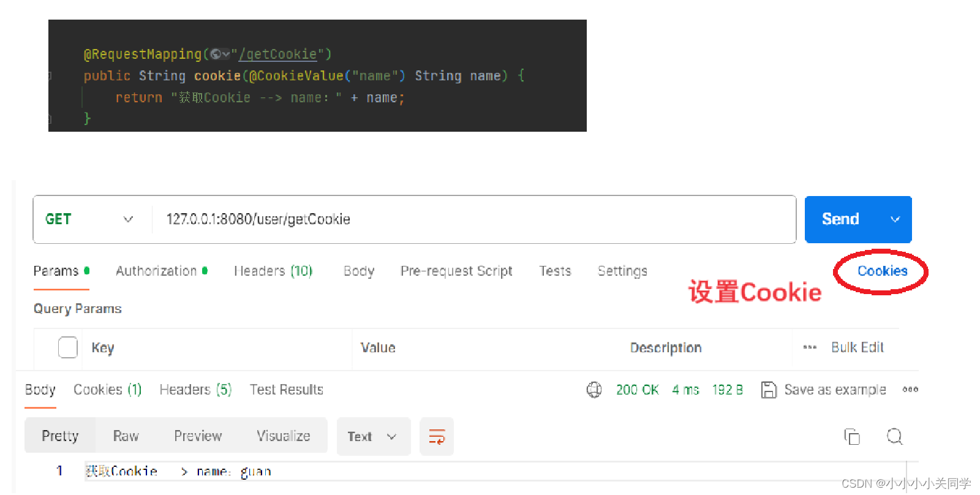The width and height of the screenshot is (980, 495).
Task: Toggle the Key column select-all checkbox
Action: coord(68,347)
